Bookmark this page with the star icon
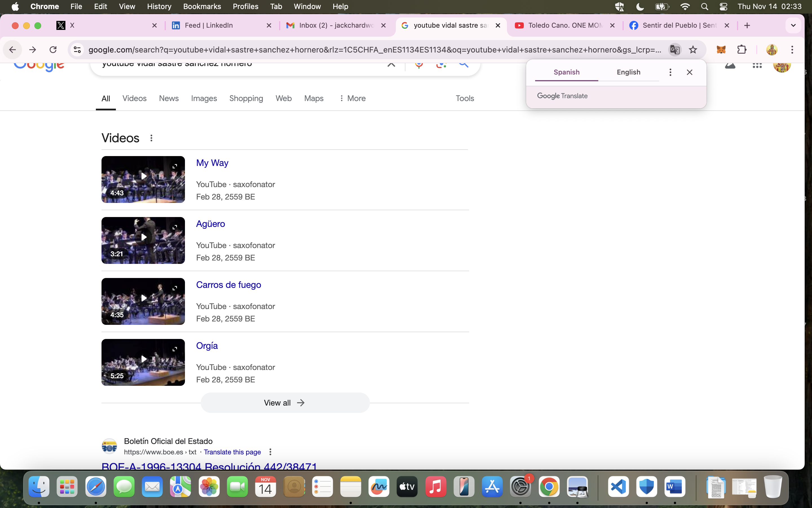Image resolution: width=812 pixels, height=508 pixels. 693,50
